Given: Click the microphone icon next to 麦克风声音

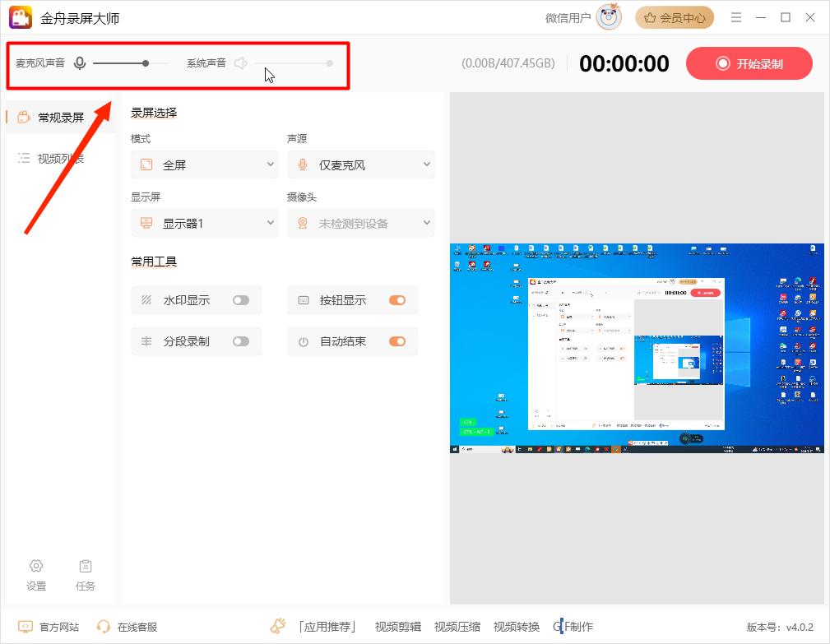Looking at the screenshot, I should point(78,63).
